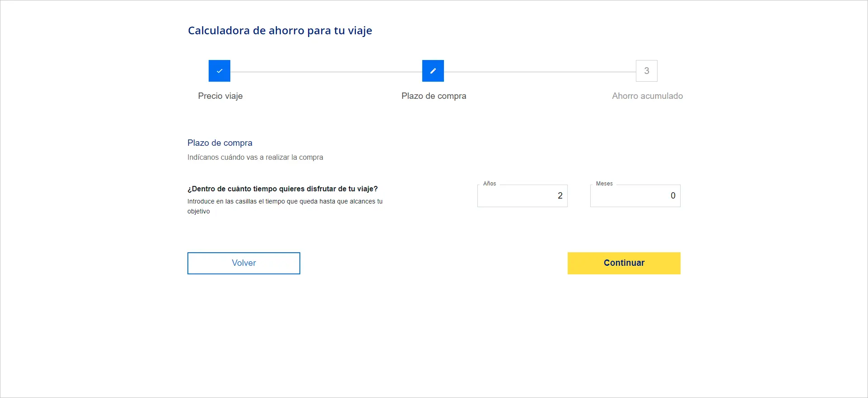Viewport: 868px width, 398px height.
Task: Select the Plazo de compra stepper label
Action: point(434,96)
